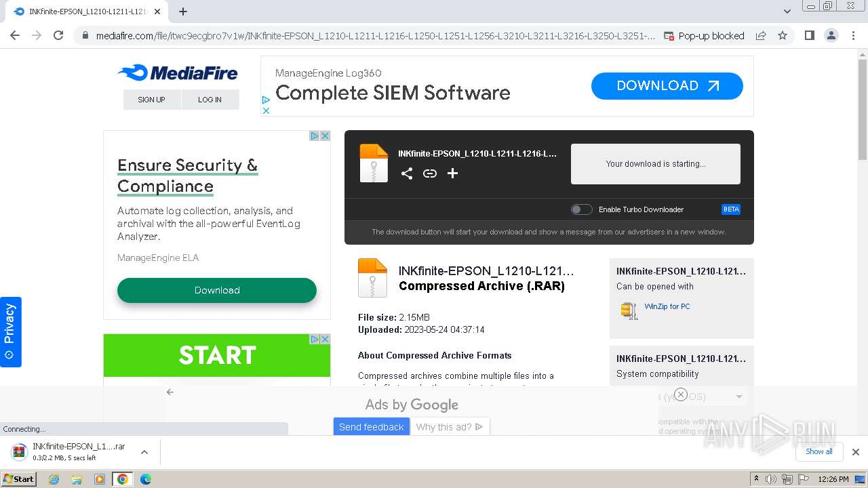
Task: Click the green START ad button
Action: [x=217, y=355]
